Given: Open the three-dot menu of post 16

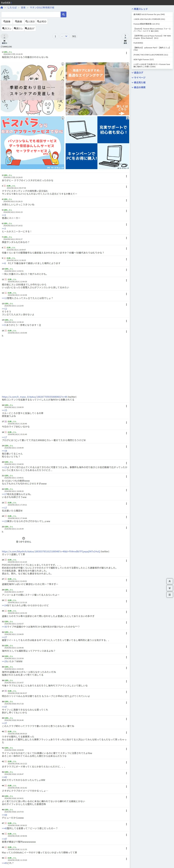Looking at the screenshot, I should point(126,406).
